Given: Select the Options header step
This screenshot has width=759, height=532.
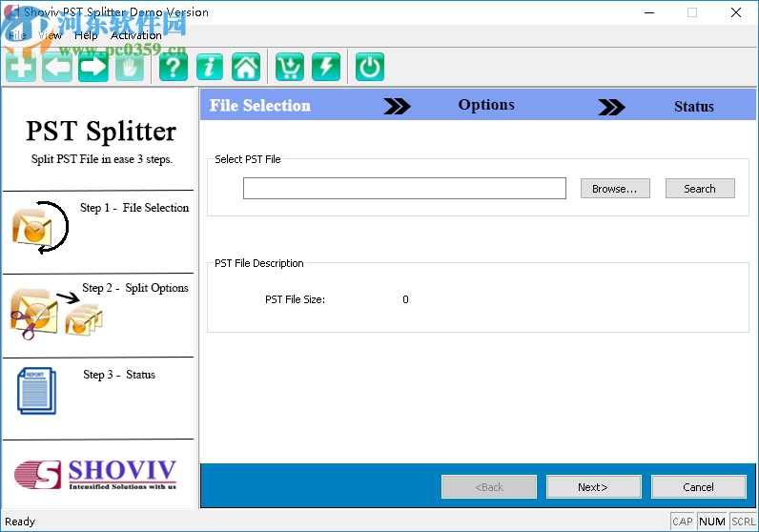Looking at the screenshot, I should tap(486, 105).
